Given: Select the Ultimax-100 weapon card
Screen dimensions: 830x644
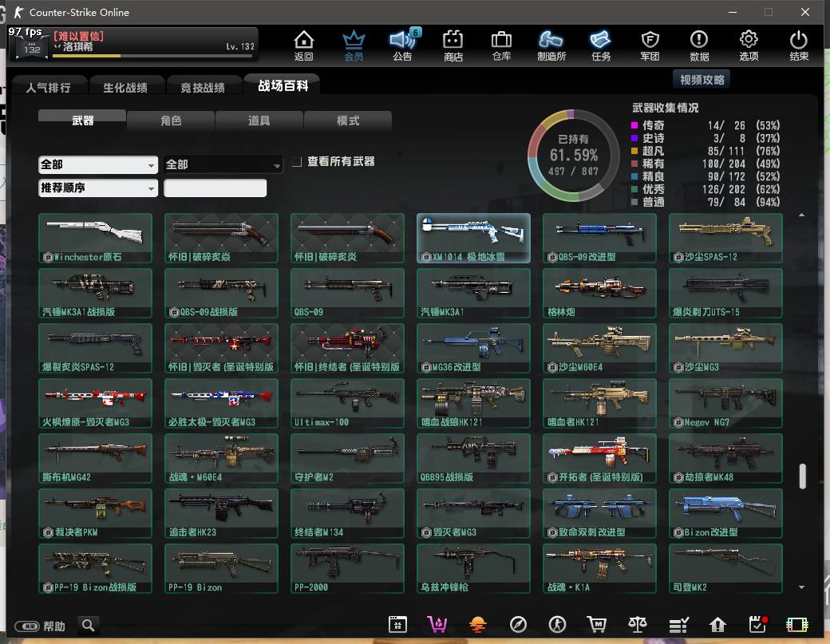Looking at the screenshot, I should tap(347, 403).
